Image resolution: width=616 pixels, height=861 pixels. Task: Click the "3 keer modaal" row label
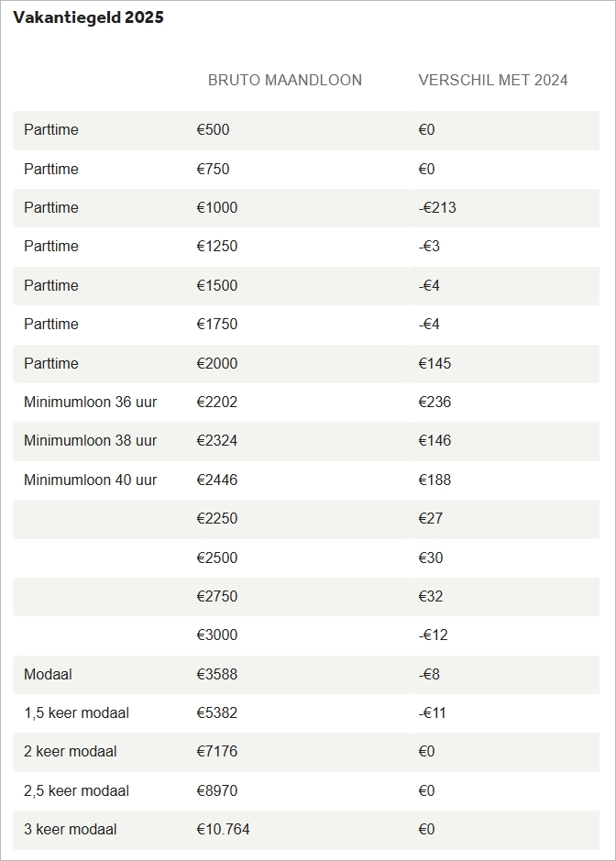[x=71, y=830]
